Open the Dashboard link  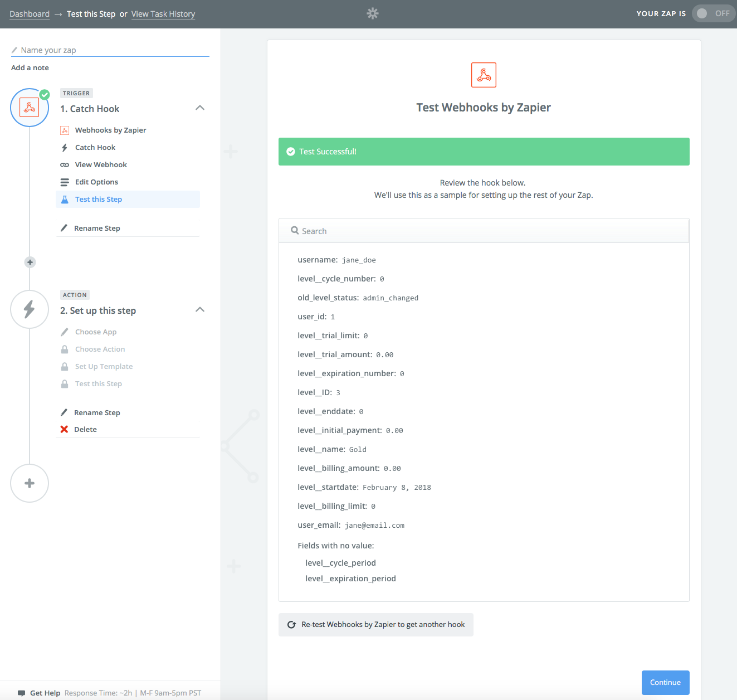pyautogui.click(x=30, y=14)
